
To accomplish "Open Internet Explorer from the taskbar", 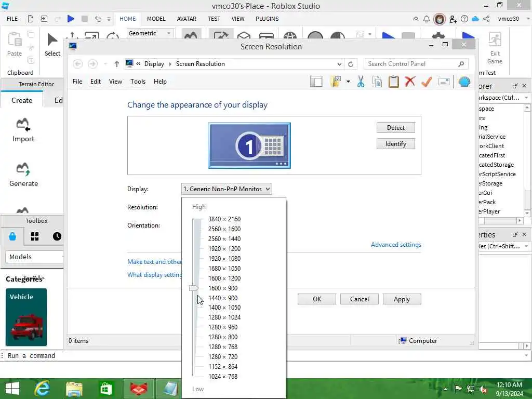I will 43,389.
